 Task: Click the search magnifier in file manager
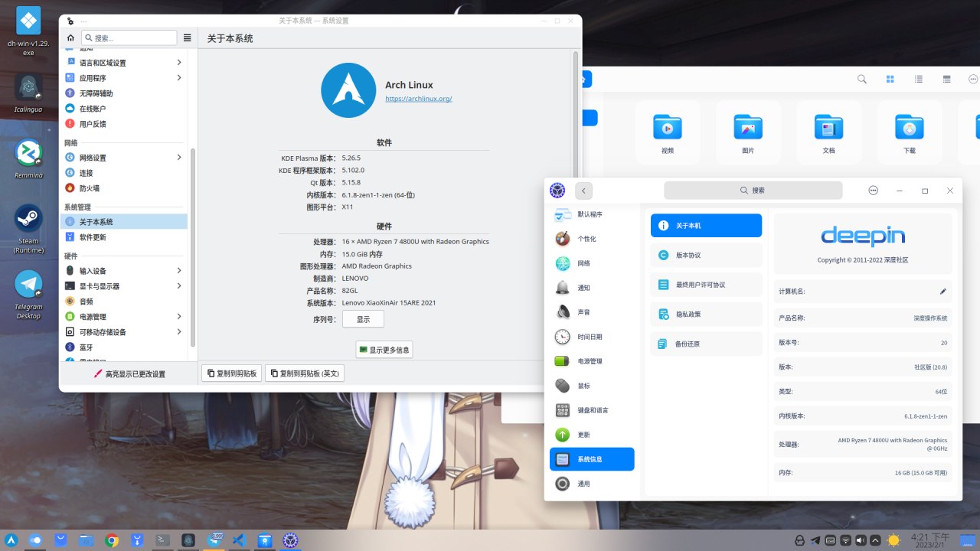coord(861,79)
